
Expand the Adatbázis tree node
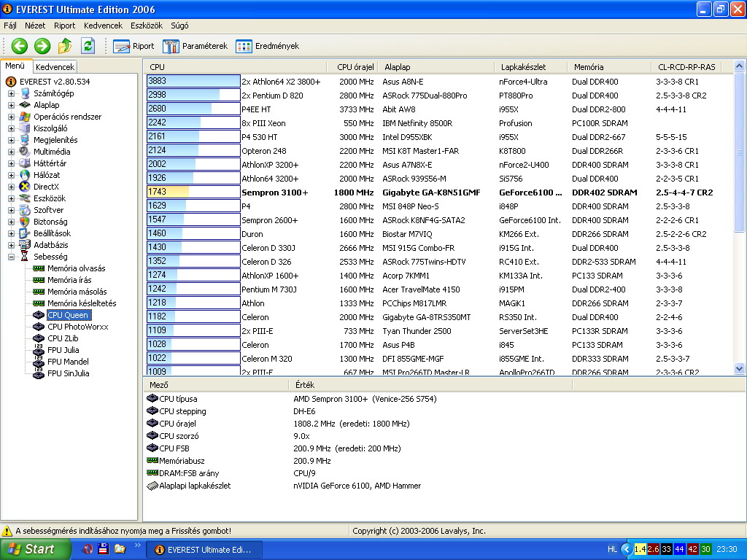point(11,245)
